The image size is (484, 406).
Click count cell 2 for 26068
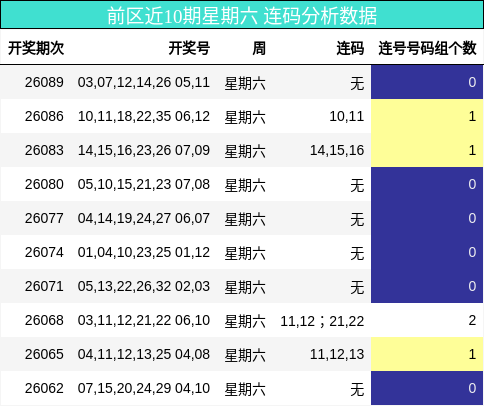pyautogui.click(x=427, y=320)
